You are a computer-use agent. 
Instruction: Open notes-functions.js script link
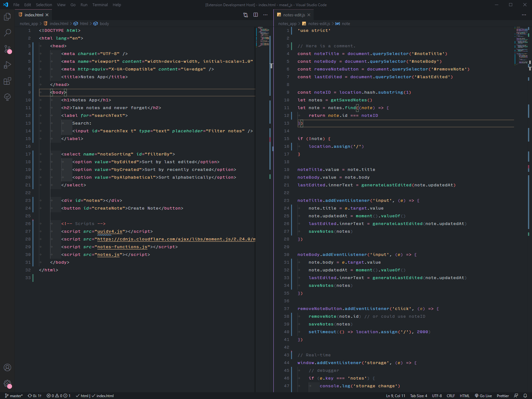tap(122, 247)
